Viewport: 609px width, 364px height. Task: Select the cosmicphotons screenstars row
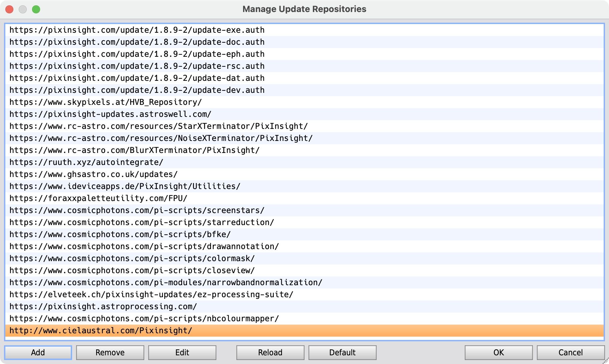304,210
